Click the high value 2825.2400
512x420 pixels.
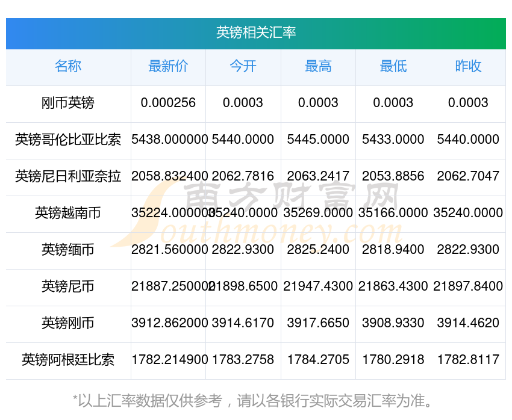click(x=318, y=250)
